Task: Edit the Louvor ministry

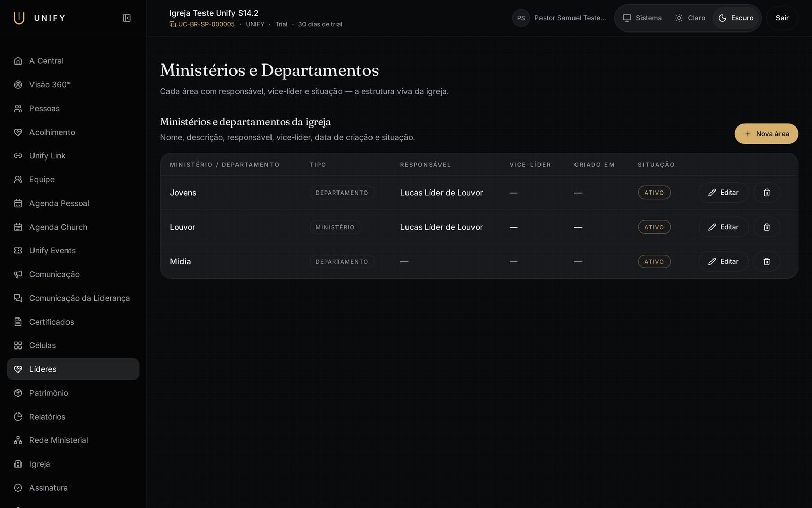Action: point(723,227)
